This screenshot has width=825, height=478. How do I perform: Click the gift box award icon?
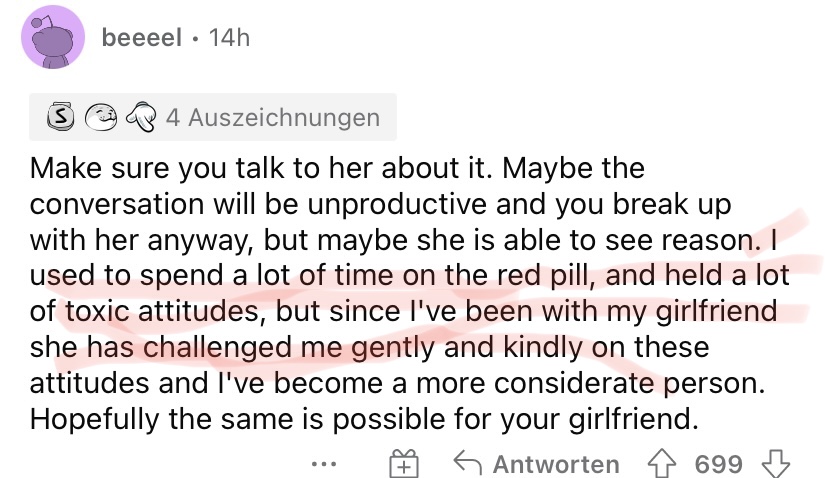click(404, 464)
